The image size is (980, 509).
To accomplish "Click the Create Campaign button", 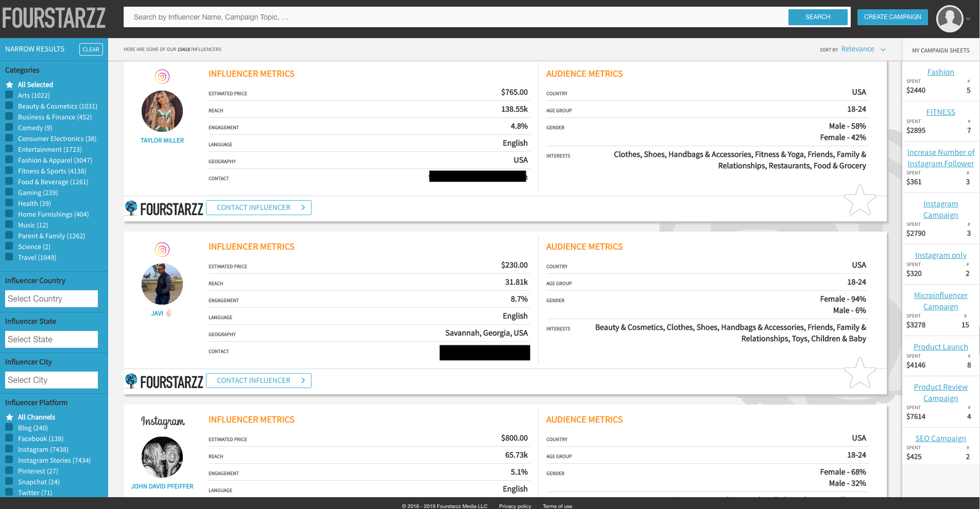I will coord(892,17).
